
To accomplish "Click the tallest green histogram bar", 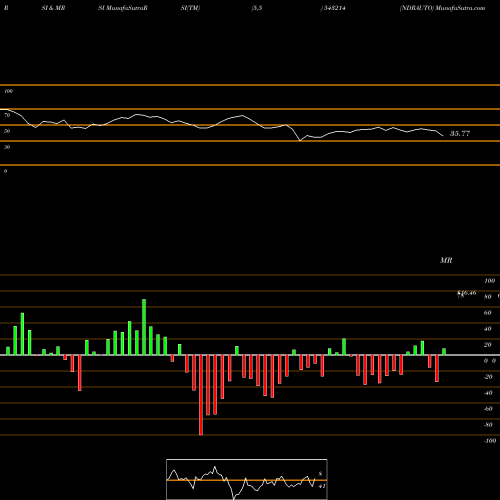I will coord(144,327).
